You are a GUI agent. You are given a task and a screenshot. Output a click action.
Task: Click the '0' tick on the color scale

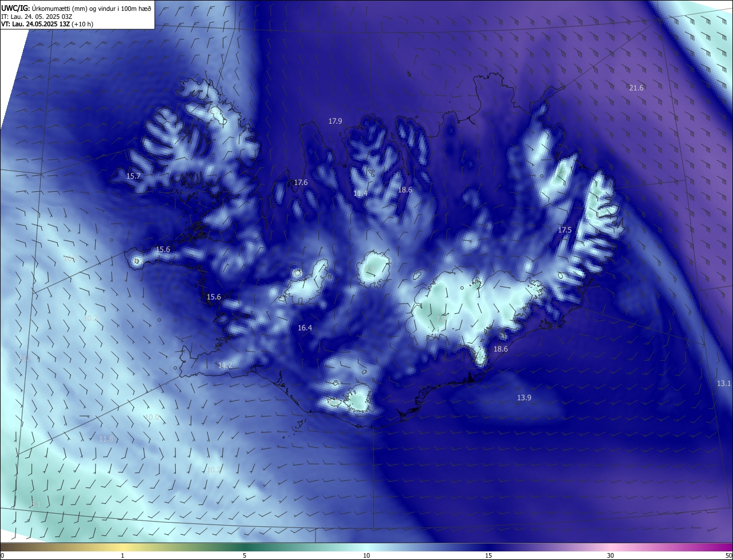2,555
